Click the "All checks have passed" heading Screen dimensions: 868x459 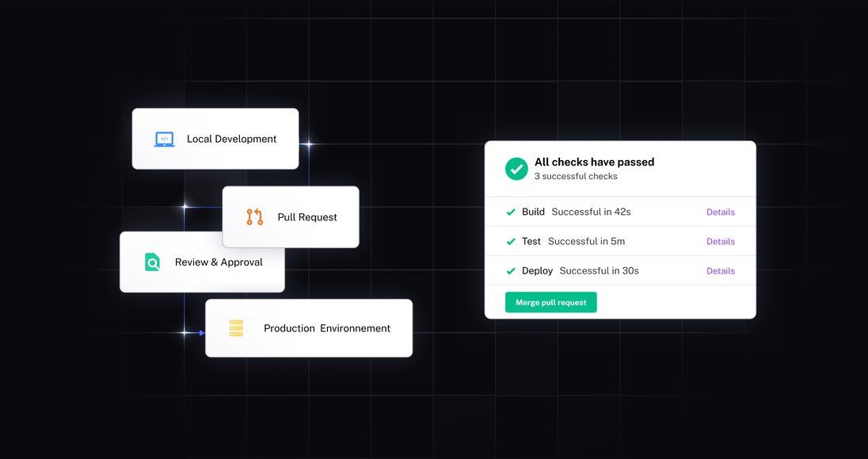[594, 162]
